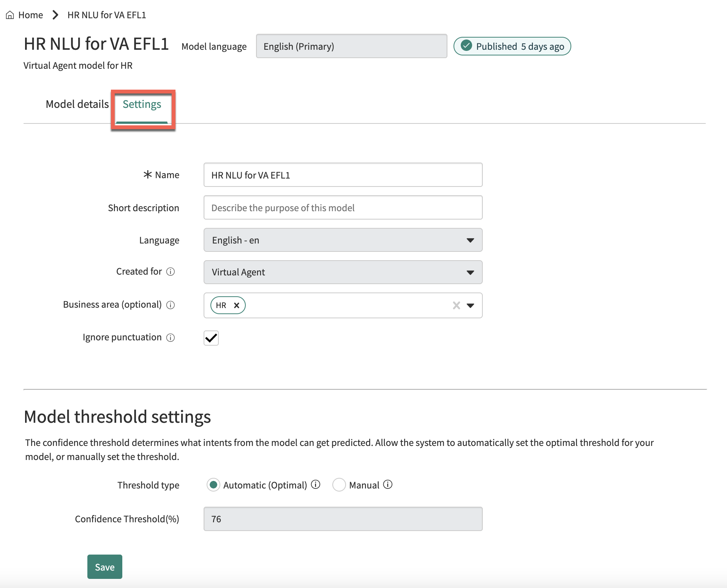Open the Home breadcrumb link
Viewport: 727px width, 588px height.
point(30,15)
